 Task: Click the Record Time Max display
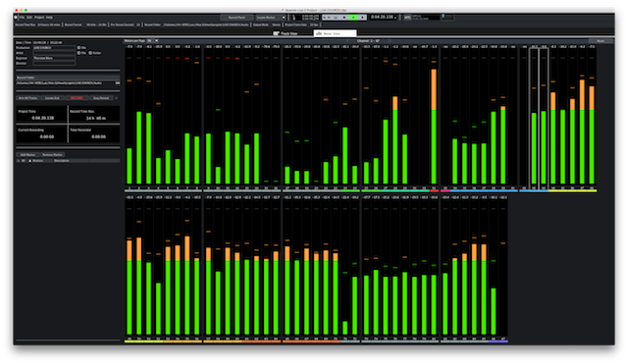pos(94,115)
